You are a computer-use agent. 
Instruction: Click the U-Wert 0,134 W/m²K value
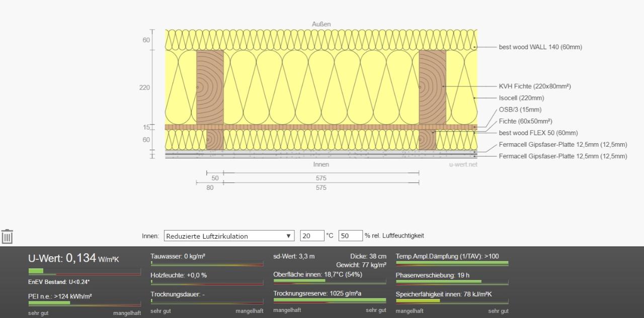[x=73, y=259]
